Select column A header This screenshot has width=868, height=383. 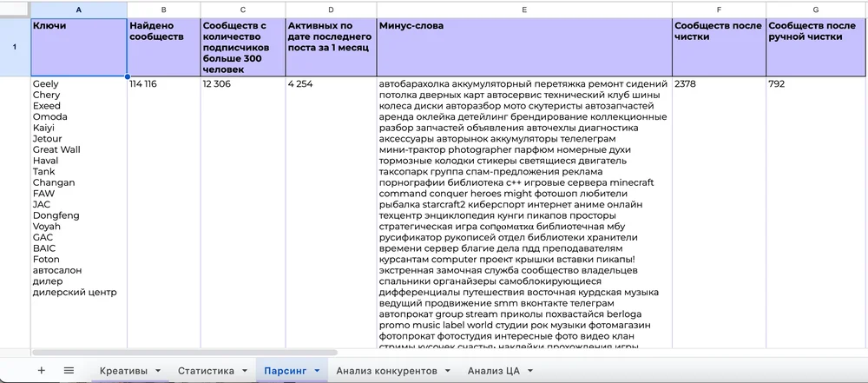tap(79, 10)
